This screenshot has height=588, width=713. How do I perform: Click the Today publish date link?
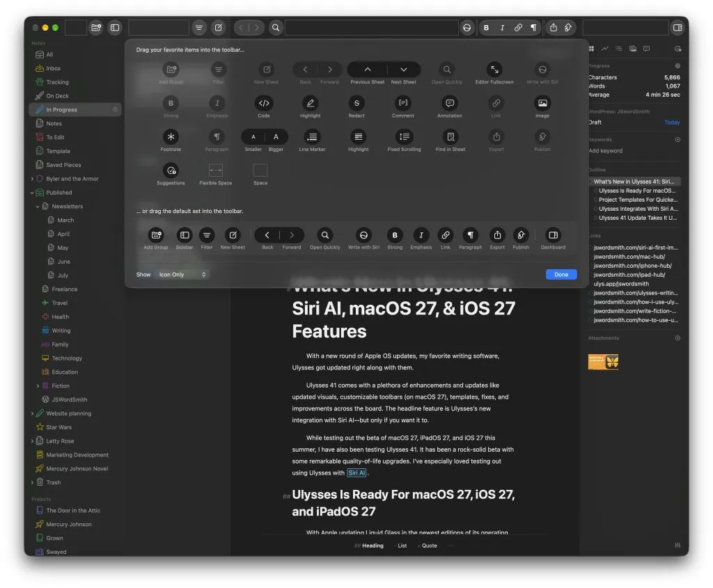[672, 122]
